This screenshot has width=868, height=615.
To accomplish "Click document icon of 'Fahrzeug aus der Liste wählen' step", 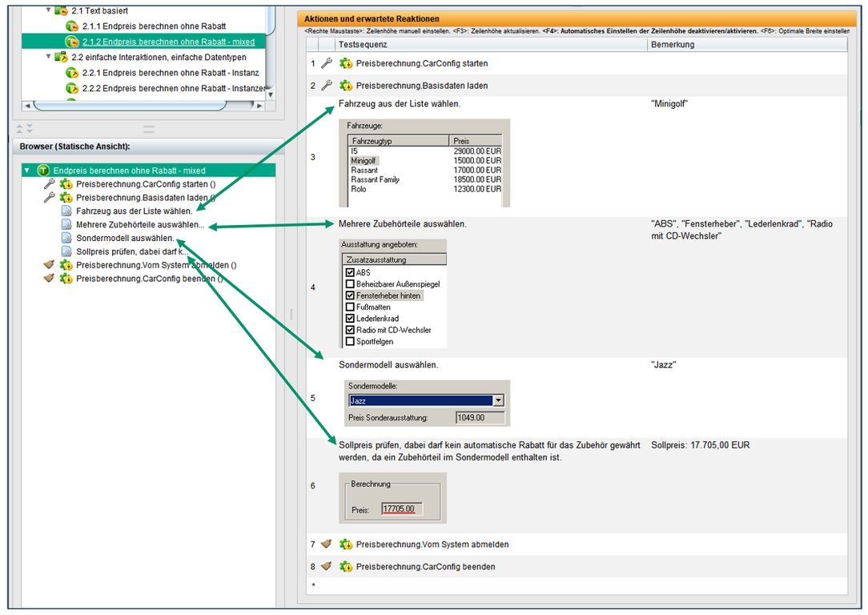I will coord(66,211).
